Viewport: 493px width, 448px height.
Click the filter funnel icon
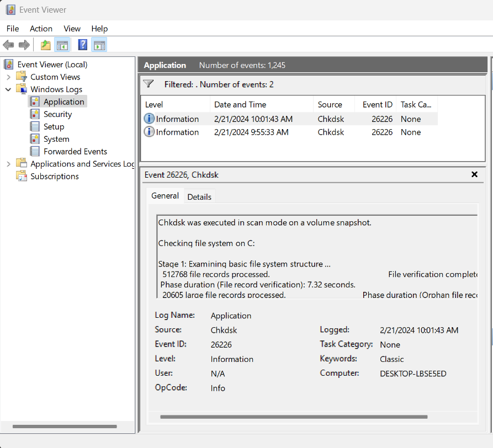click(148, 84)
